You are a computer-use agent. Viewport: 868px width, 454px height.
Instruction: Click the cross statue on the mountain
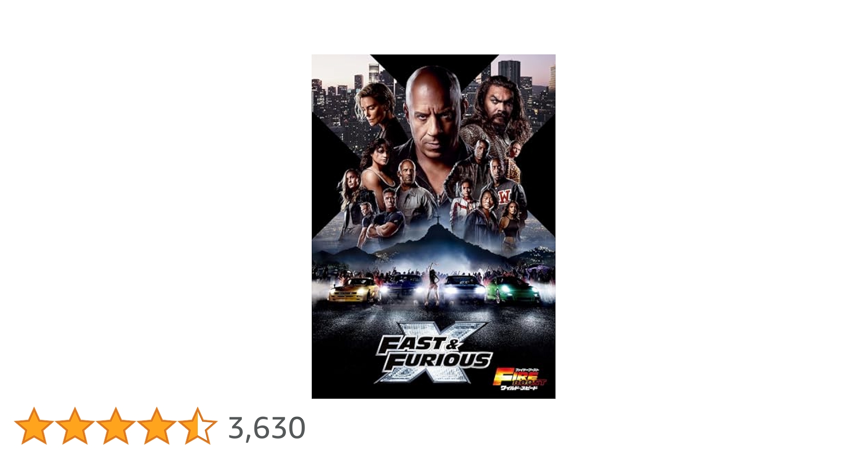pos(438,219)
